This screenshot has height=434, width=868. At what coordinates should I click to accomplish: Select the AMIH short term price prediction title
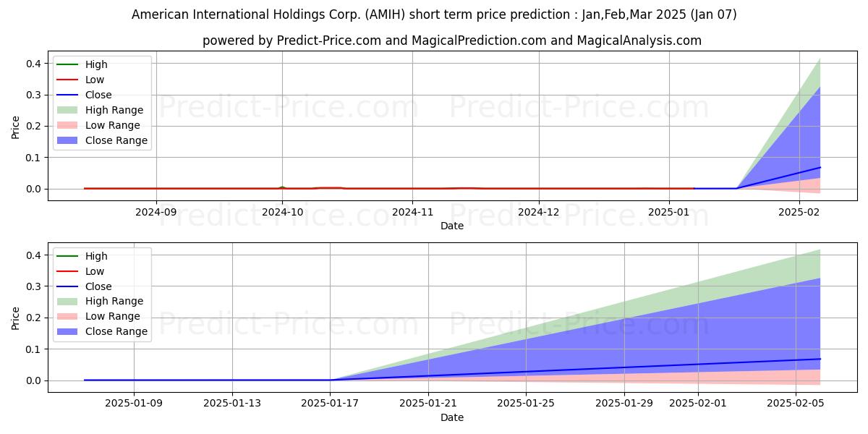(x=434, y=14)
